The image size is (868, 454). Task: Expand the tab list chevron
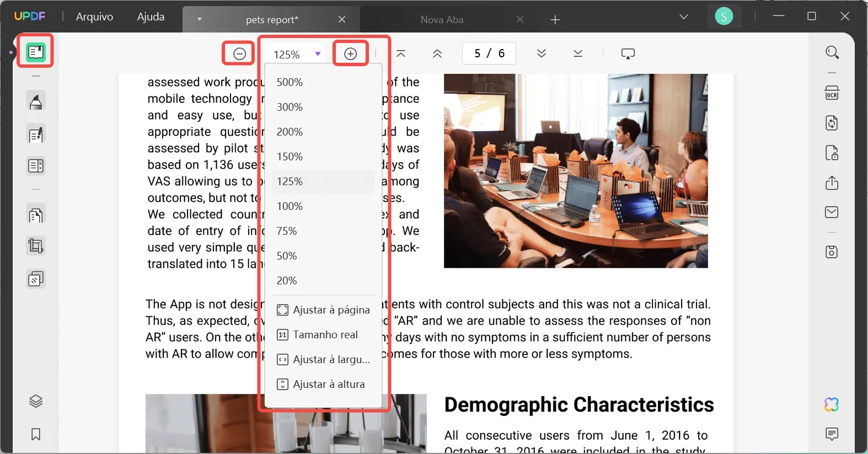684,17
